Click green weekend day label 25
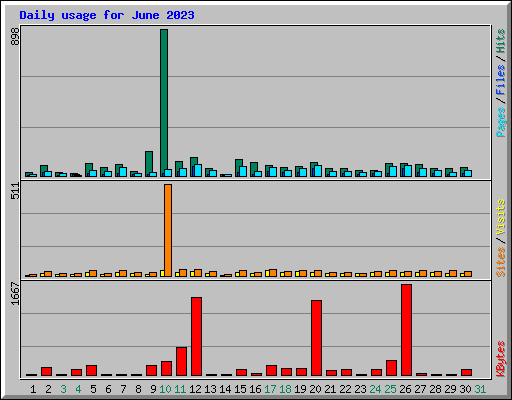The height and width of the screenshot is (400, 512). click(390, 389)
